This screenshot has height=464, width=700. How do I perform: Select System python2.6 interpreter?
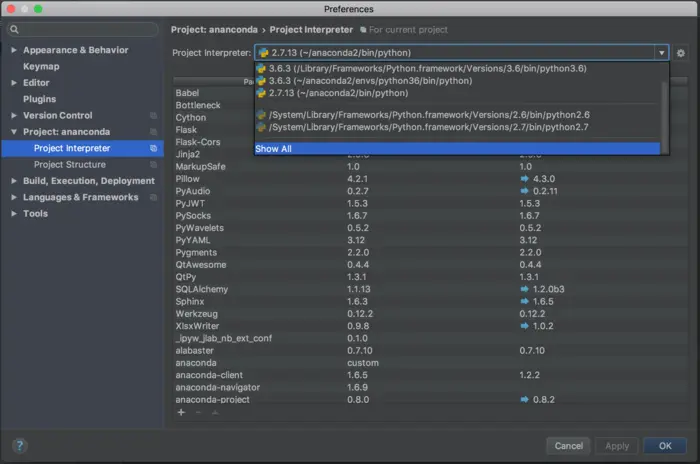458,115
